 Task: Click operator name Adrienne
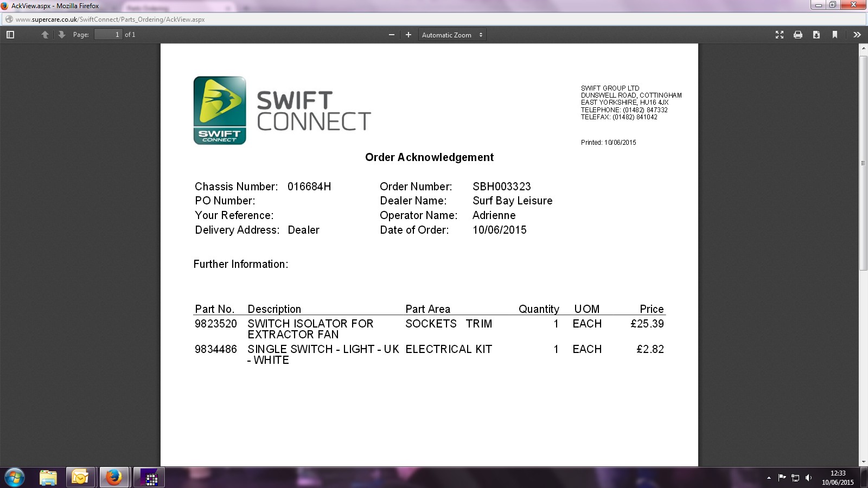click(494, 215)
